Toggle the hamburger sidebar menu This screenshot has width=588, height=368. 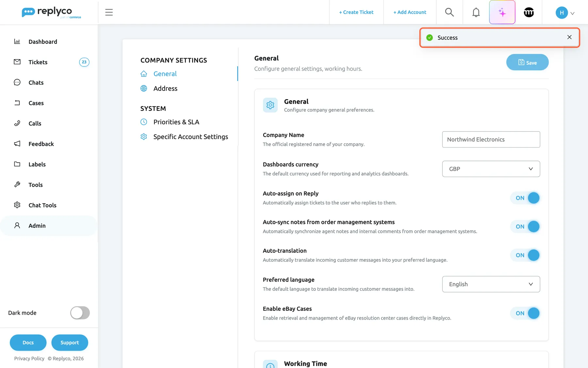coord(109,12)
